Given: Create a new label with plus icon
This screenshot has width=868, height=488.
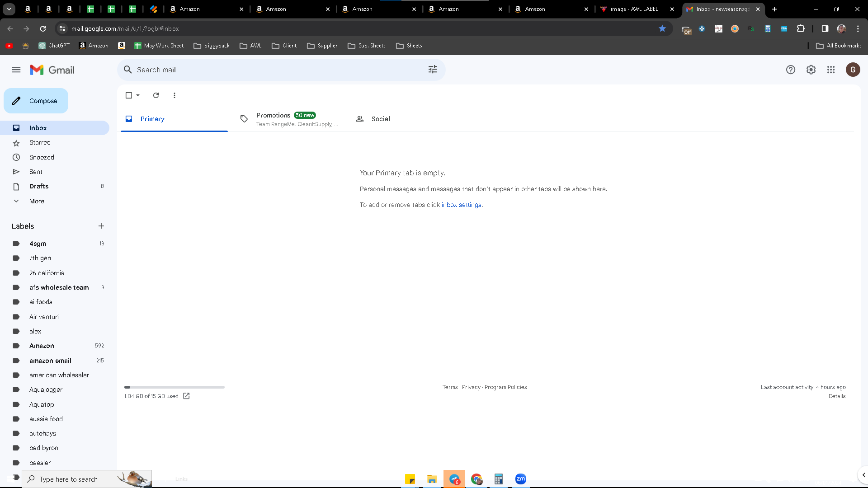Looking at the screenshot, I should (x=101, y=226).
